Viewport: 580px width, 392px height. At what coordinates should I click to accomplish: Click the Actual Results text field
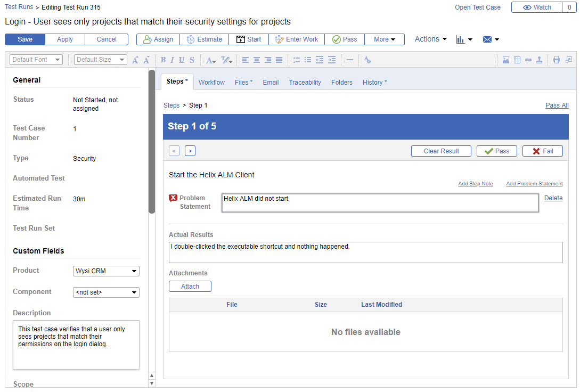365,252
